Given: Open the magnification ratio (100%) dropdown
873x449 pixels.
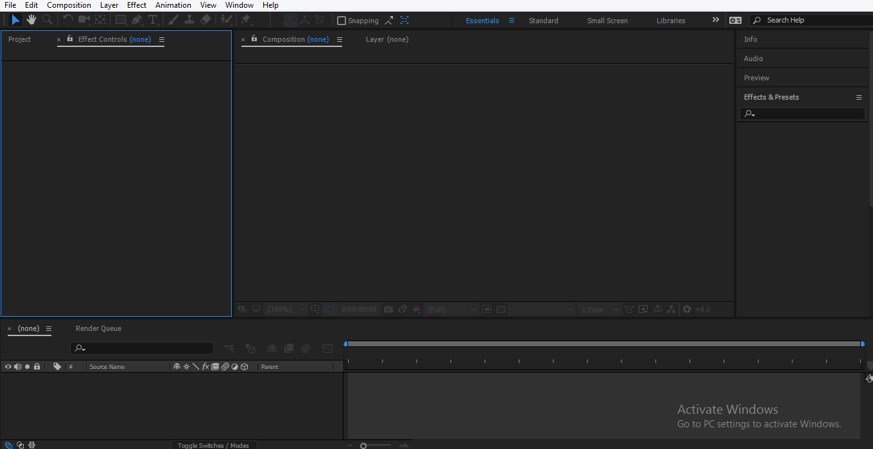Looking at the screenshot, I should pyautogui.click(x=286, y=309).
